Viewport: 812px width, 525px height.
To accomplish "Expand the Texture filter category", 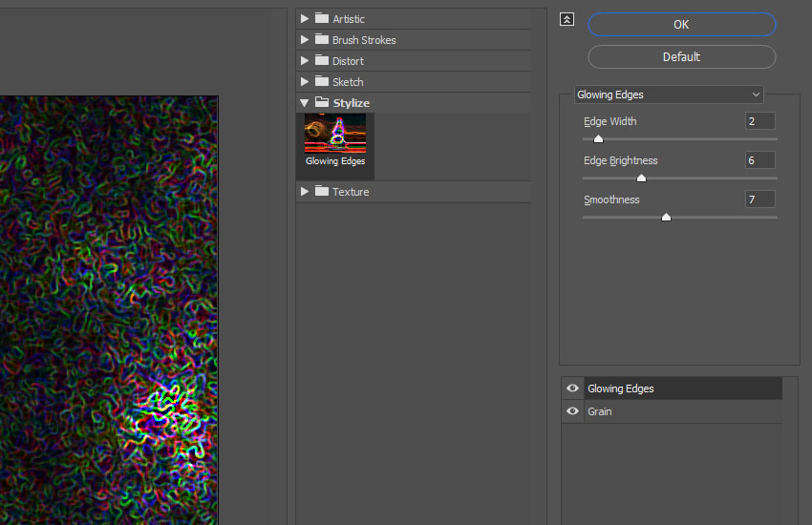I will point(305,192).
